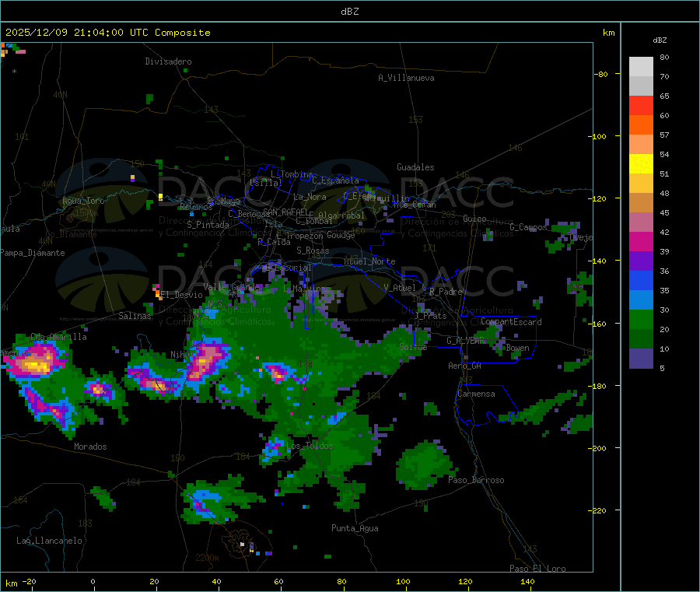Click the 'CompantEscard' label
The width and height of the screenshot is (700, 592).
pos(511,321)
